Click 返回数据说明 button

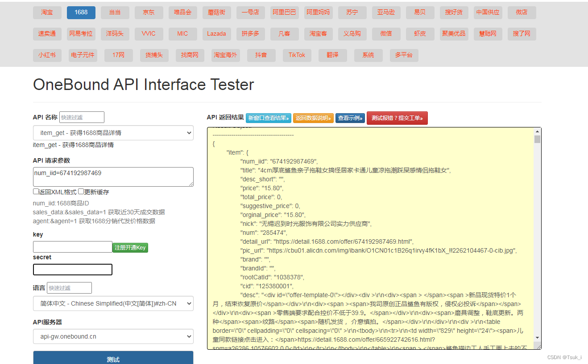pos(313,118)
